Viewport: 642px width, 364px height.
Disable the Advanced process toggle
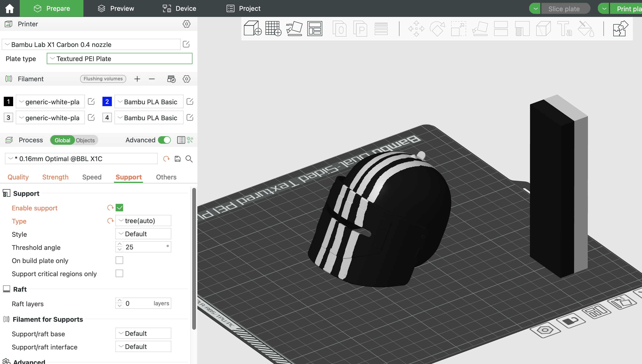coord(164,140)
